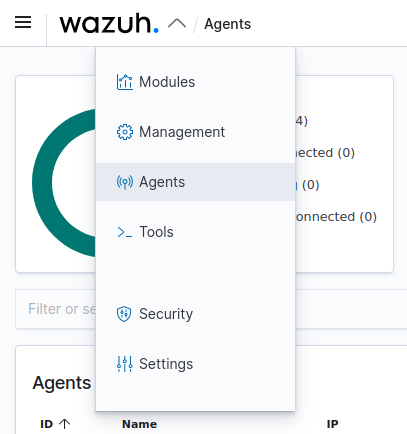Choose Tools in the dropdown menu
Viewport: 407px width, 434px height.
[x=195, y=232]
